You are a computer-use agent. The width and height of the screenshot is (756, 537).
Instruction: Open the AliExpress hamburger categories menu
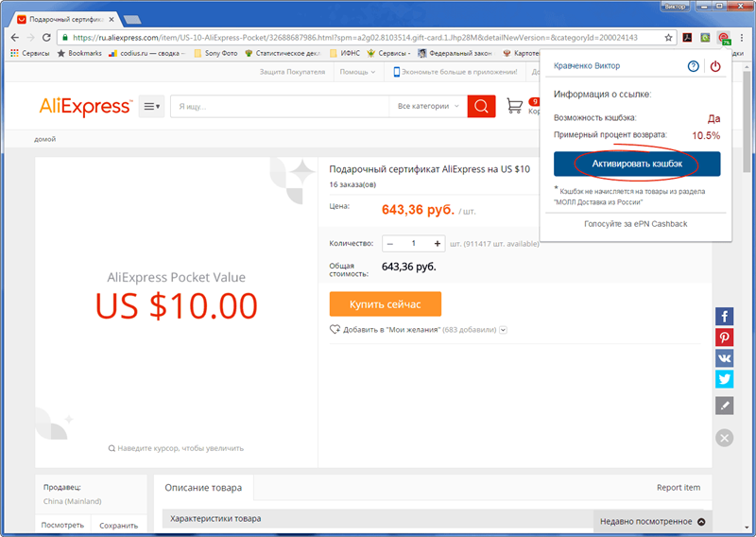(151, 107)
